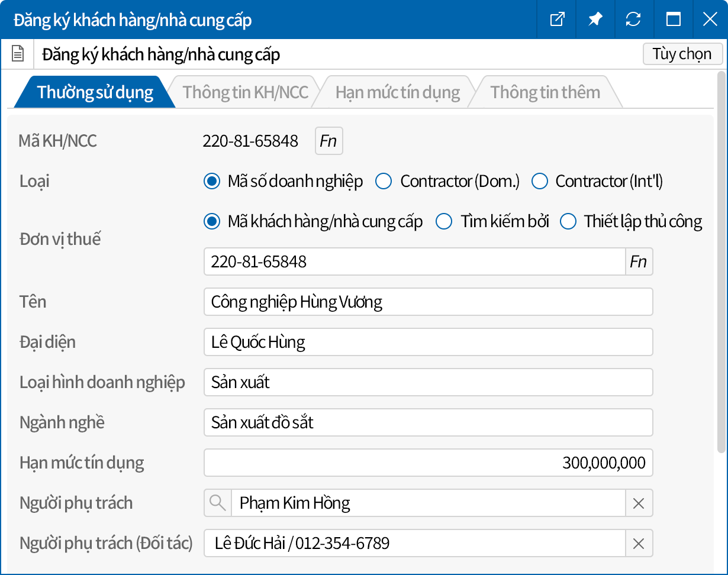
Task: Choose Thiết lập thủ công radio option
Action: [x=568, y=221]
